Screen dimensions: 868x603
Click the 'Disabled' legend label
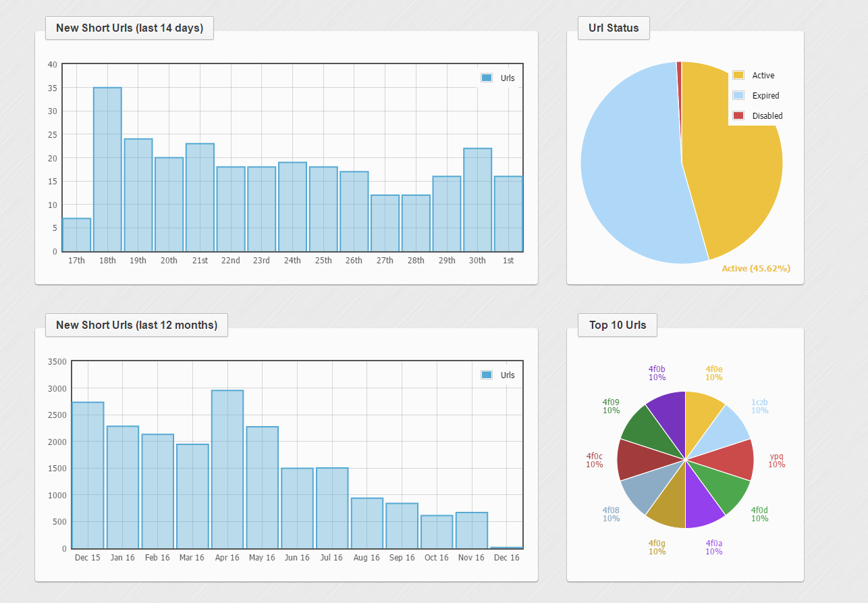[x=767, y=116]
